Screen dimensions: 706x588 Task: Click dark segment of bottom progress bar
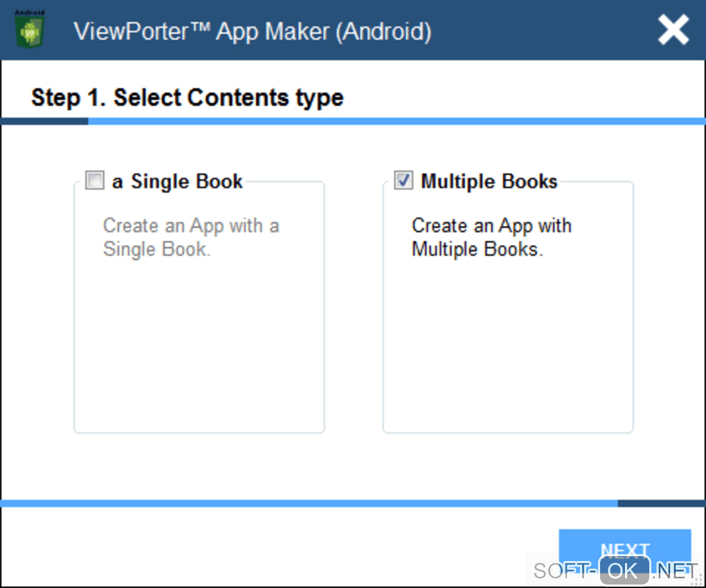[660, 503]
